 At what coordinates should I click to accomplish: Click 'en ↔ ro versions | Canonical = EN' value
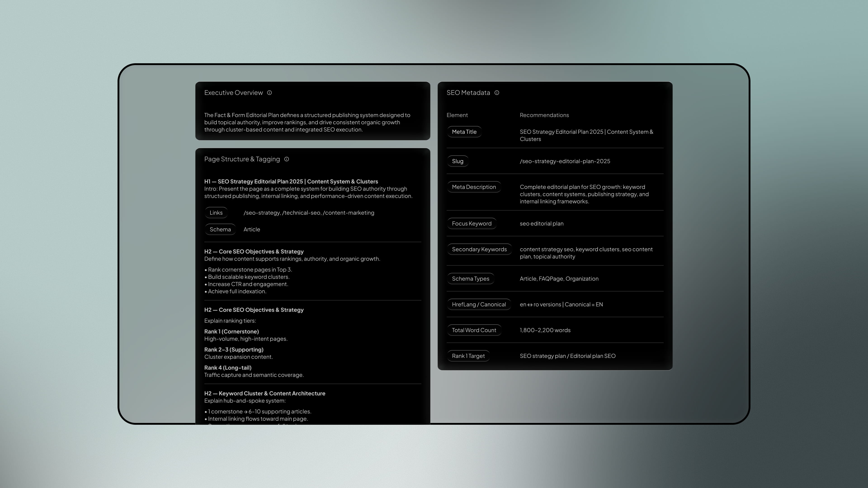coord(561,305)
